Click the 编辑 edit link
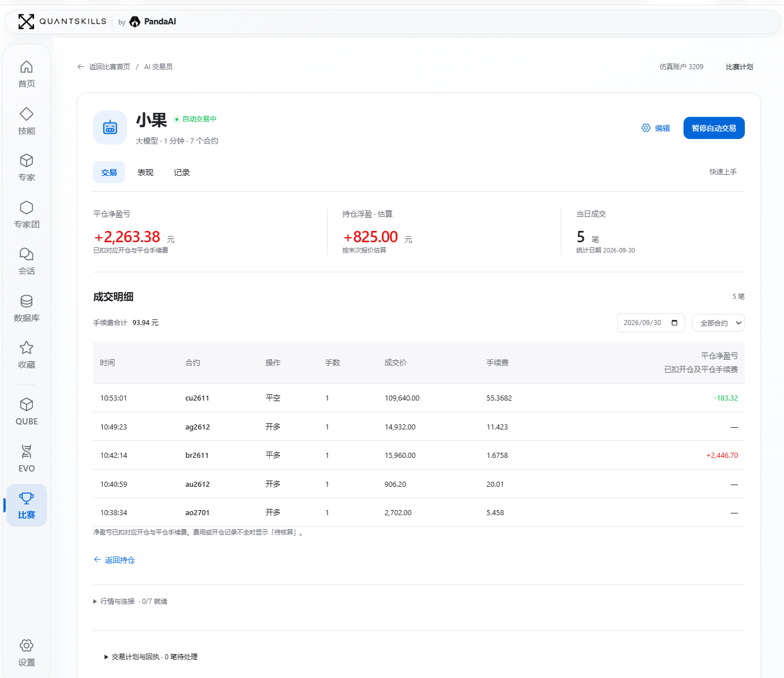This screenshot has width=784, height=678. point(663,128)
